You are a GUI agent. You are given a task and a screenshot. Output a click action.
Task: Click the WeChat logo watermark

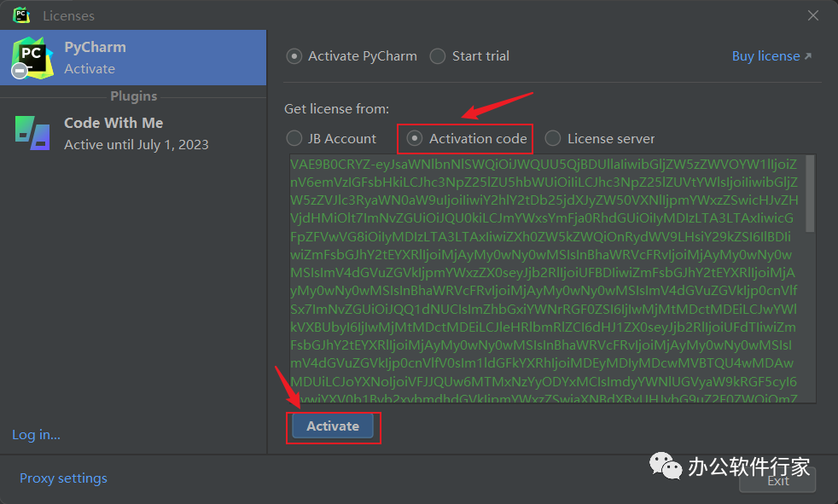point(666,466)
